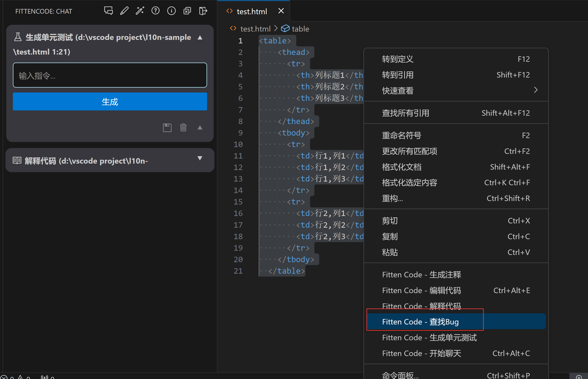This screenshot has width=588, height=379.
Task: Click the ports radio-tower icon in status bar
Action: [46, 377]
